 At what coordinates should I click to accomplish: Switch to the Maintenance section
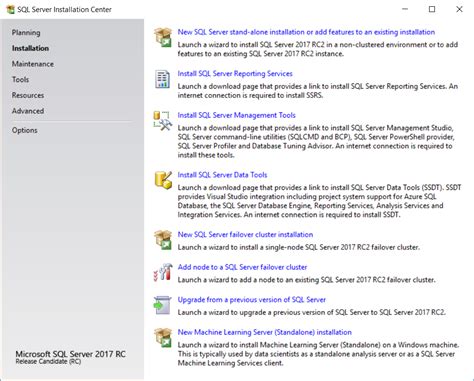point(33,64)
